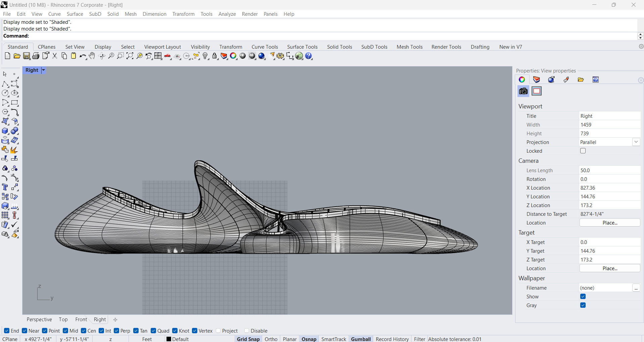Click the wallpaper filename browse button

tap(636, 288)
